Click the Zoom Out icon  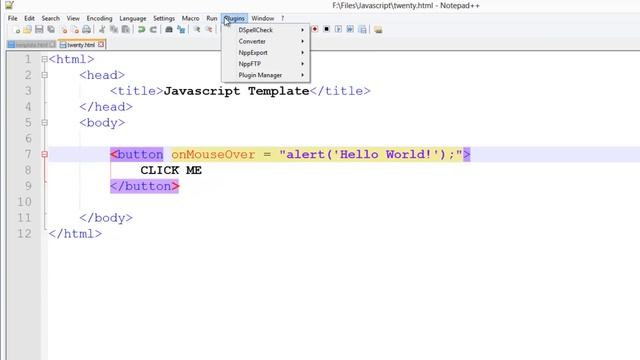click(209, 29)
